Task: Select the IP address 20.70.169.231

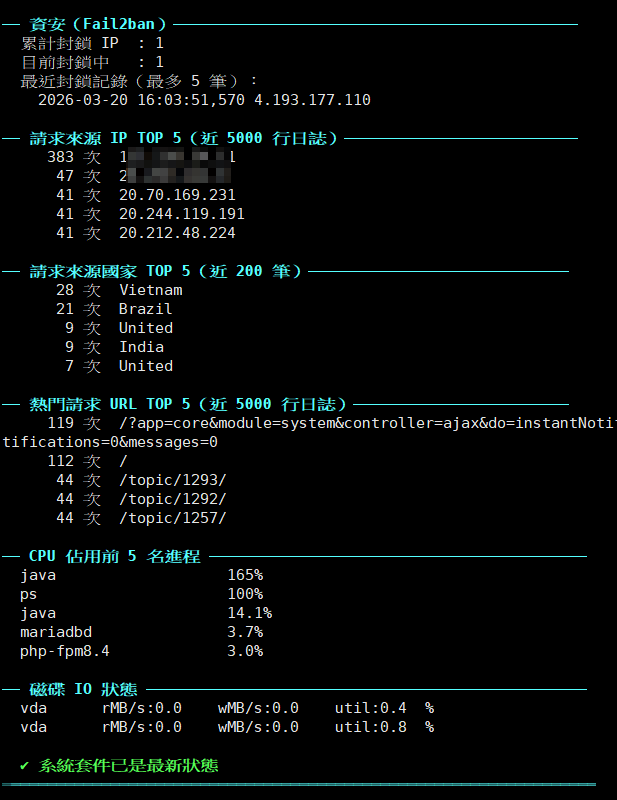Action: click(x=177, y=195)
